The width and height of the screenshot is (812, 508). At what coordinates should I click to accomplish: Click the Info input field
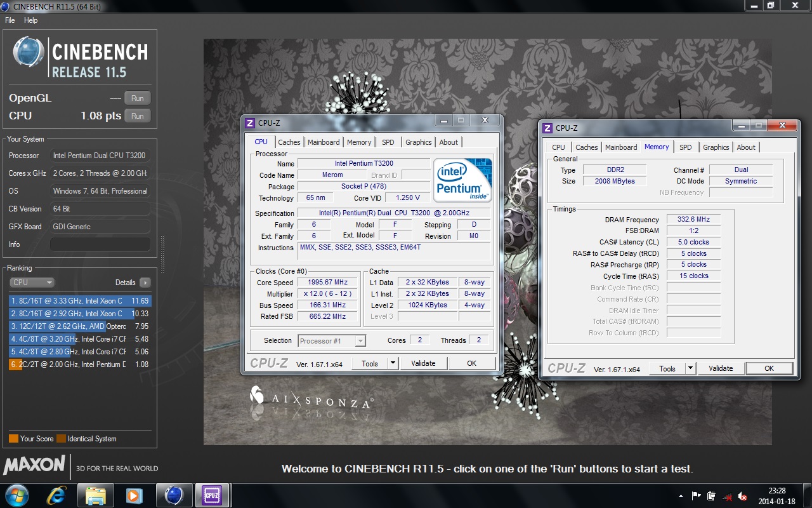point(100,244)
